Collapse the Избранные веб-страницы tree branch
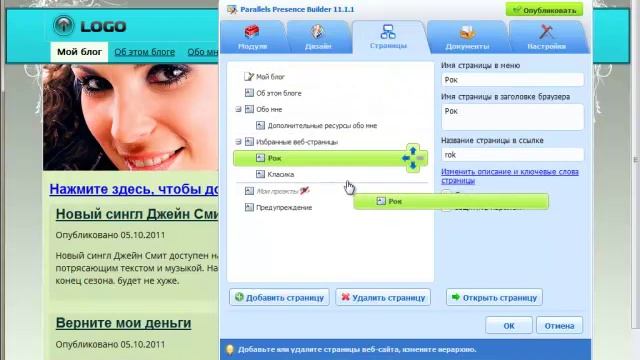The image size is (640, 360). [x=238, y=142]
